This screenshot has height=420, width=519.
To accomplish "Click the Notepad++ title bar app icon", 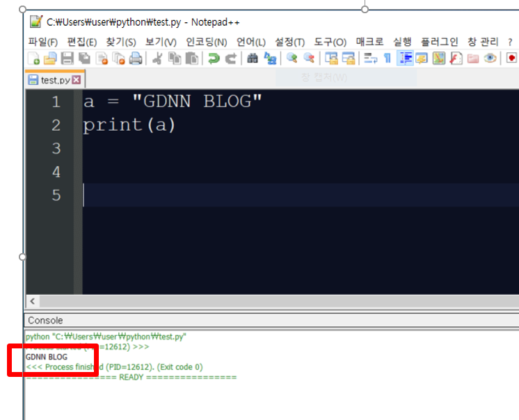I will pyautogui.click(x=36, y=22).
